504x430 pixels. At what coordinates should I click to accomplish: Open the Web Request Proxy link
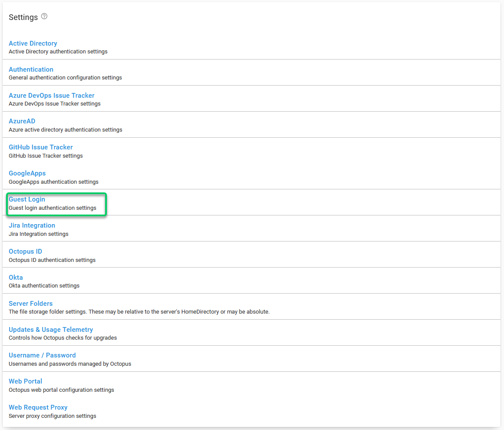tap(38, 407)
